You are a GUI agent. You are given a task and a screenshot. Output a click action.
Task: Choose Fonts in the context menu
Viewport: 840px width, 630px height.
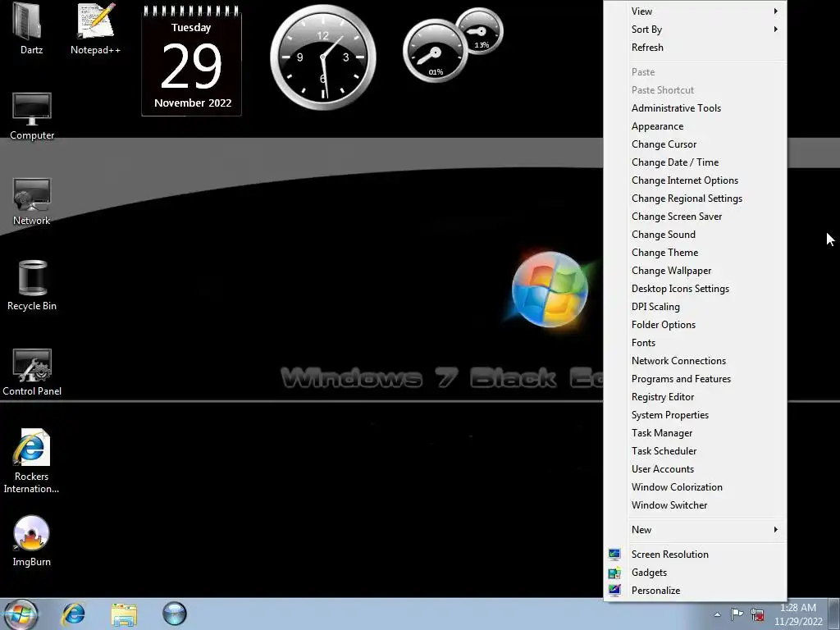(696, 343)
